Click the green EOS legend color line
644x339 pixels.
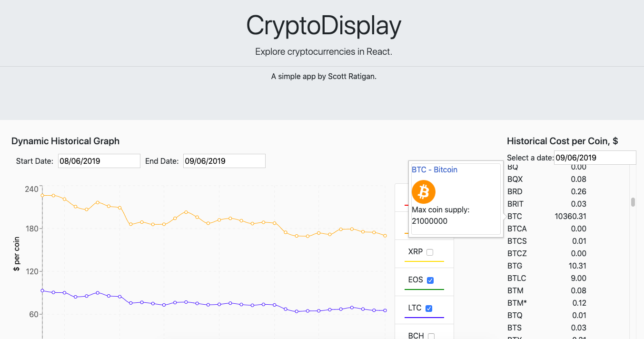(x=424, y=289)
